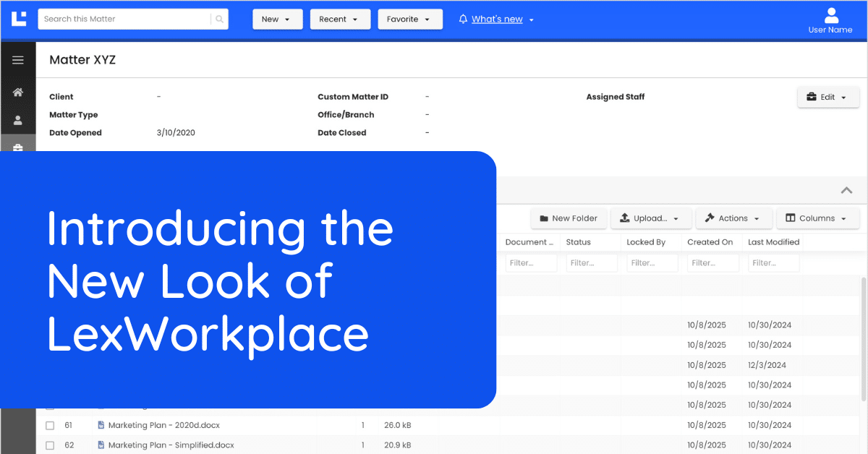Open the briefcase Matters sidebar icon
Screen dimensions: 868x454
coord(18,147)
